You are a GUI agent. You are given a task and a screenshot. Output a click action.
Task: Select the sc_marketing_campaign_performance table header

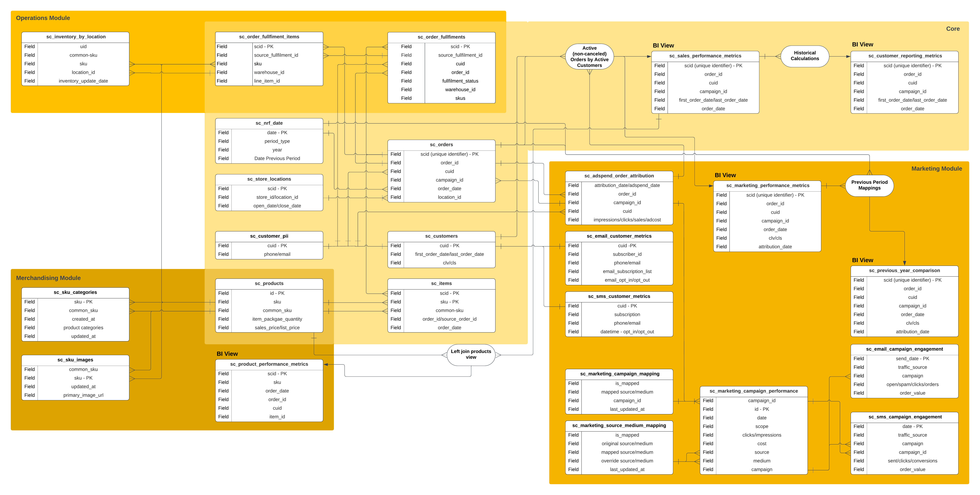754,391
